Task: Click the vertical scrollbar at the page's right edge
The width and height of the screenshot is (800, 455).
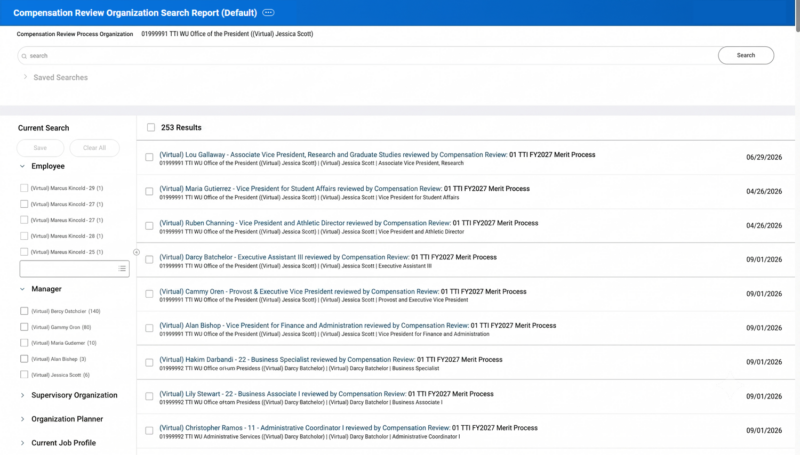Action: (797, 16)
